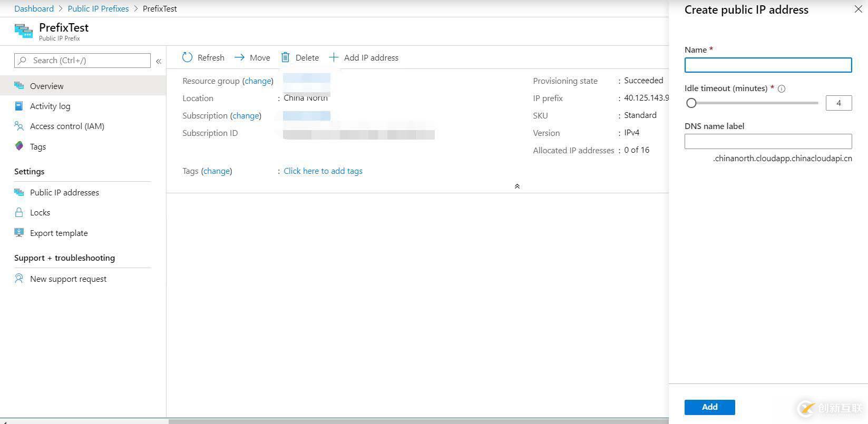
Task: Collapse the essentials section chevron
Action: pyautogui.click(x=517, y=186)
